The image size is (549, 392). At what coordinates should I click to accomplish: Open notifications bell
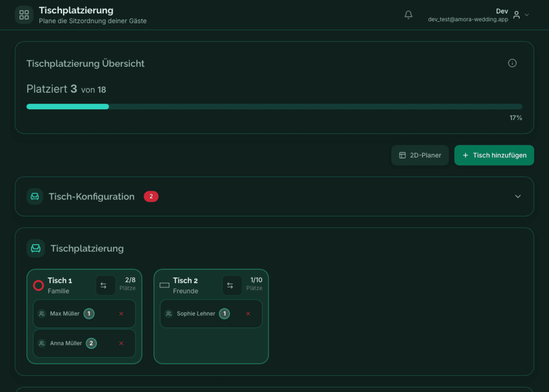(409, 15)
